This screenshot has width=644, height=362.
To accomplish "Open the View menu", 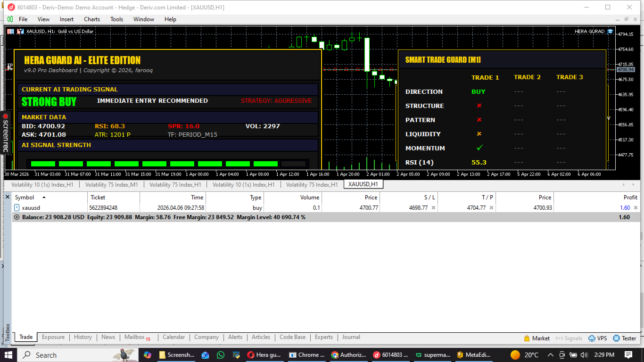I will coord(43,19).
